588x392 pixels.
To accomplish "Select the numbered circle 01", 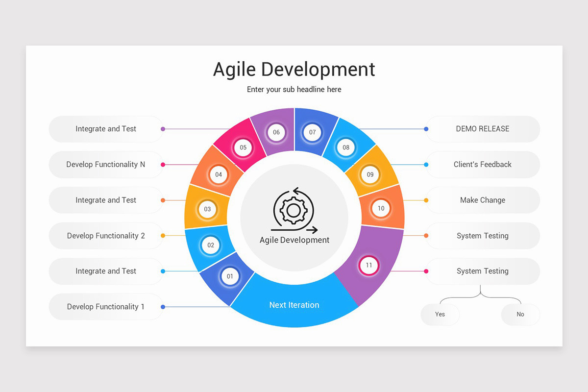I will click(x=230, y=276).
